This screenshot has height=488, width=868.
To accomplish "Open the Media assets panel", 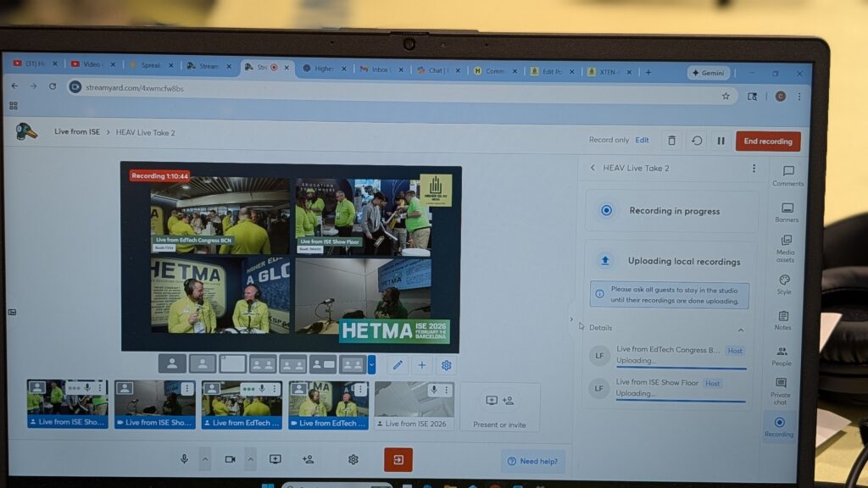I will (x=786, y=248).
